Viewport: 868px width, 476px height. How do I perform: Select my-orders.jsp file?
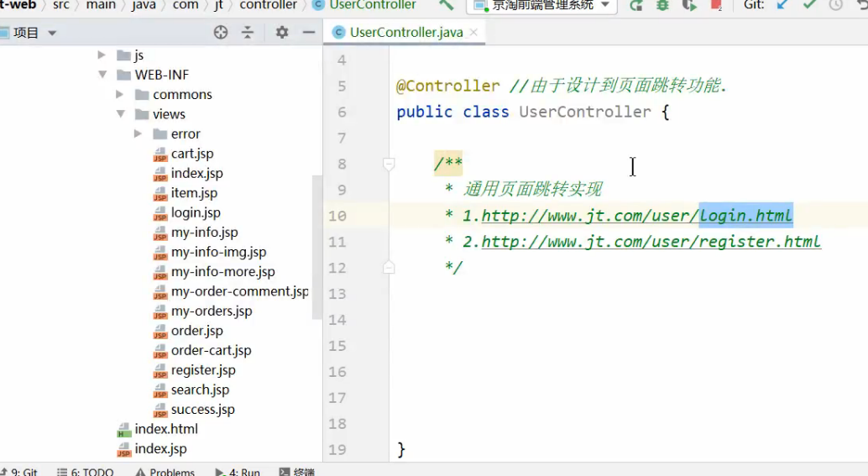tap(212, 311)
